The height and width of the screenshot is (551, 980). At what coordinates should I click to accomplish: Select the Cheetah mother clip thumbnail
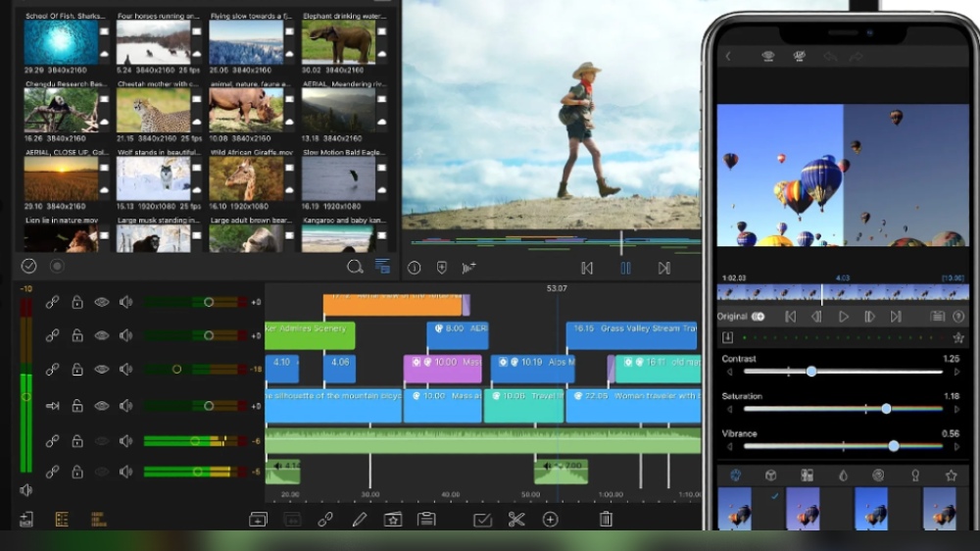point(154,111)
